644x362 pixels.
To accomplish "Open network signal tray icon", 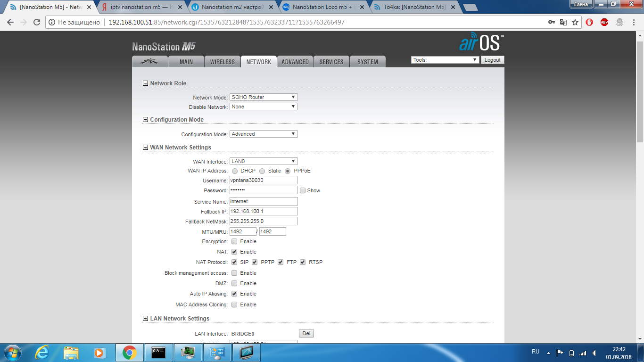I will (583, 353).
